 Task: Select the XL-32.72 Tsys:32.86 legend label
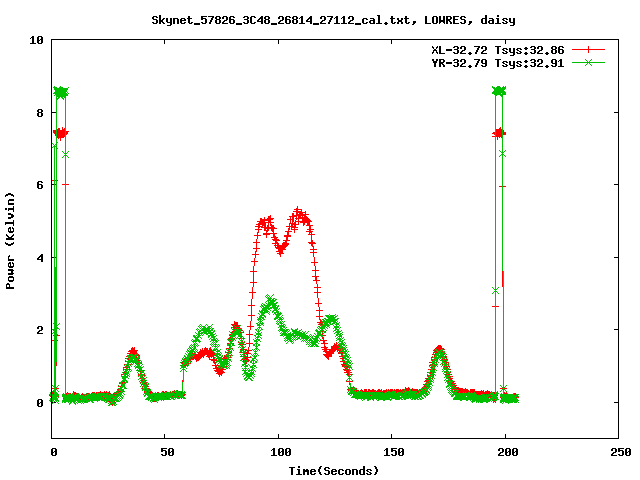(498, 50)
